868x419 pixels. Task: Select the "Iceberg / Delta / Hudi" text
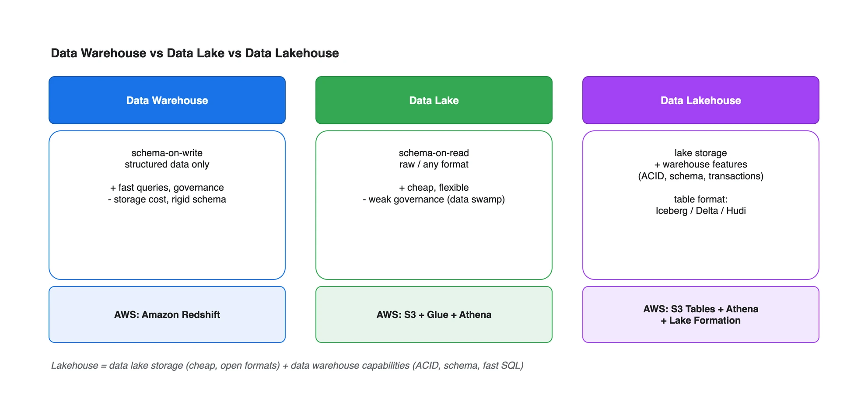pos(701,211)
